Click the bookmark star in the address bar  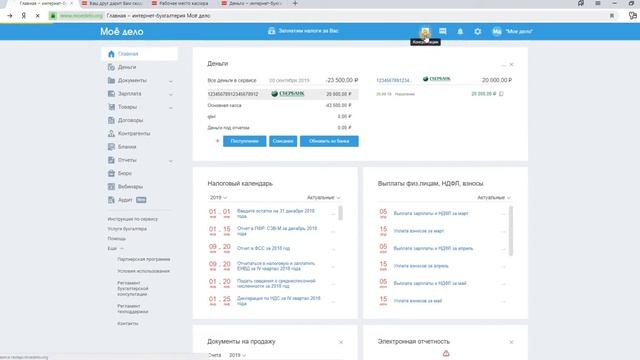pos(612,16)
